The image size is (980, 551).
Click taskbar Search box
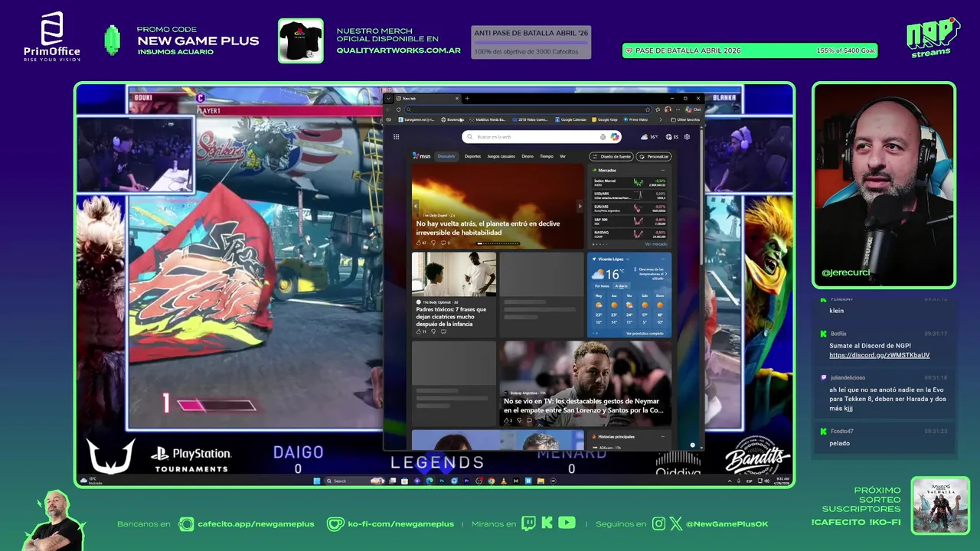(x=354, y=481)
